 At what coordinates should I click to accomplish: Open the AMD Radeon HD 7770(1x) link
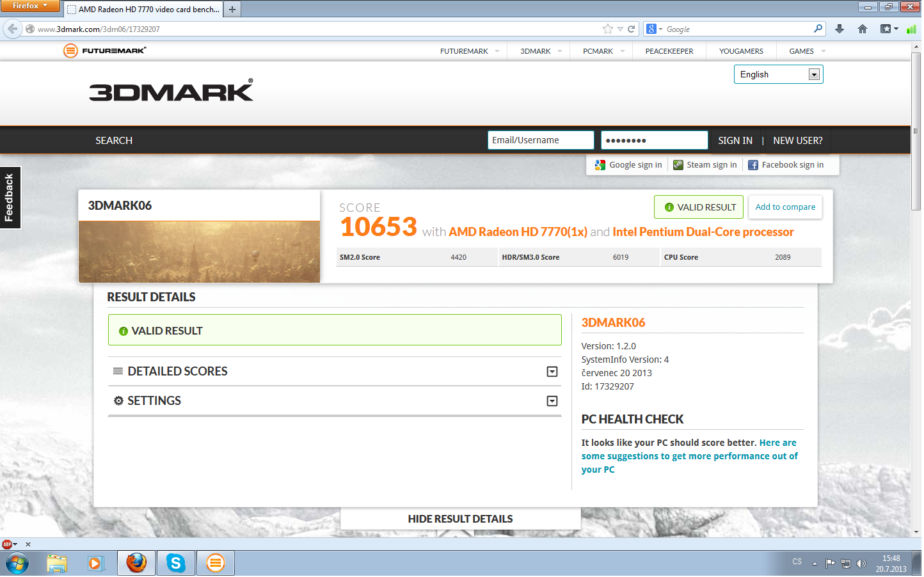pos(518,232)
